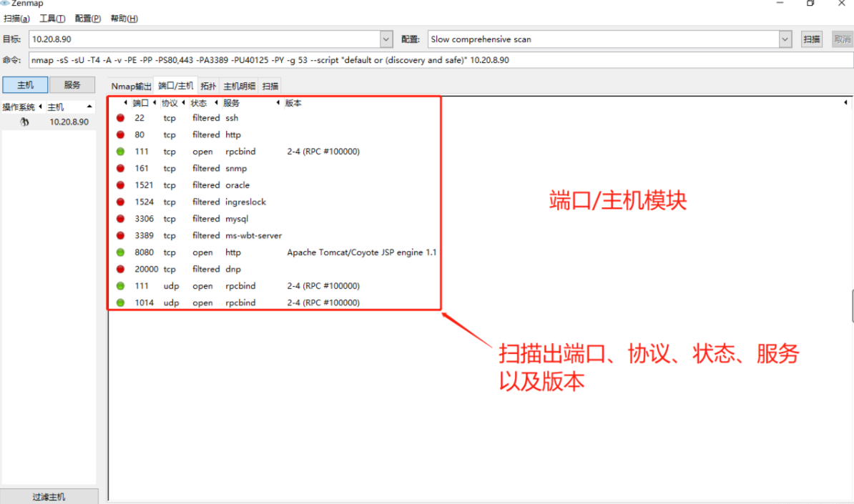The height and width of the screenshot is (504, 854).
Task: Click Apache Tomcat/Coyote JSP engine 1.1 version
Action: pos(362,252)
